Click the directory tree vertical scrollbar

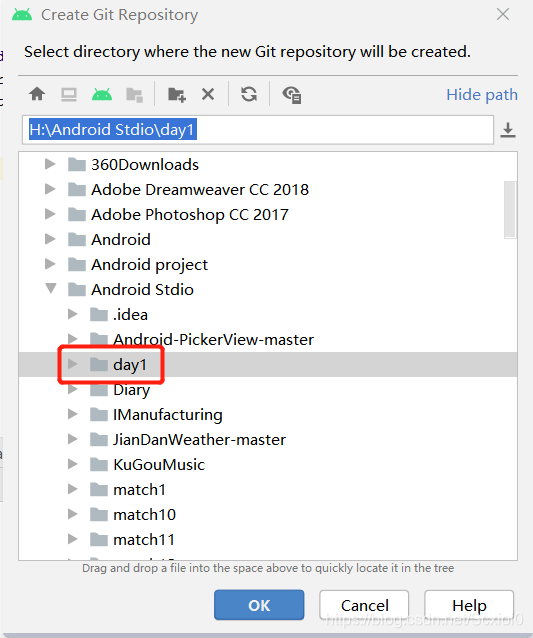click(x=510, y=210)
